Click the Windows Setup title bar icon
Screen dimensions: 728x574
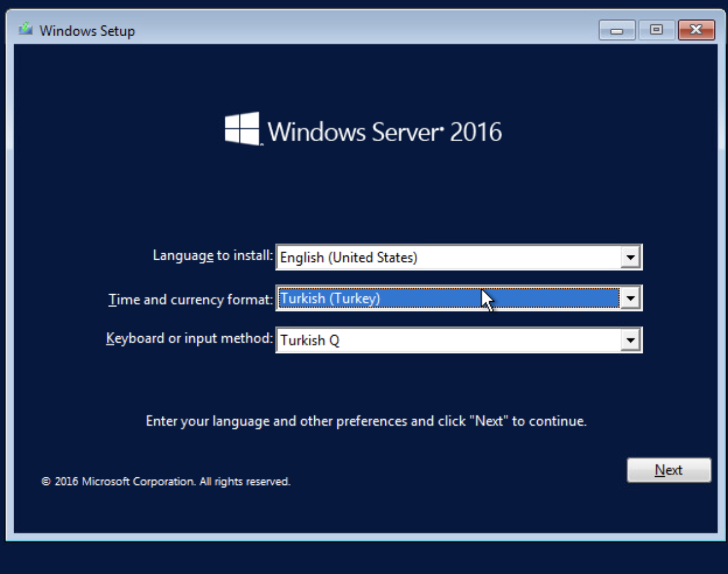click(25, 30)
